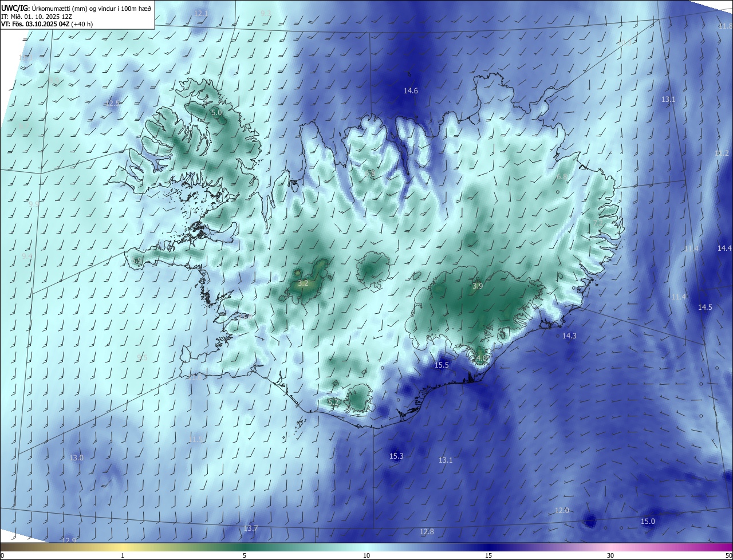
Task: Click the 3.2 value on the glacier
Action: tap(304, 283)
